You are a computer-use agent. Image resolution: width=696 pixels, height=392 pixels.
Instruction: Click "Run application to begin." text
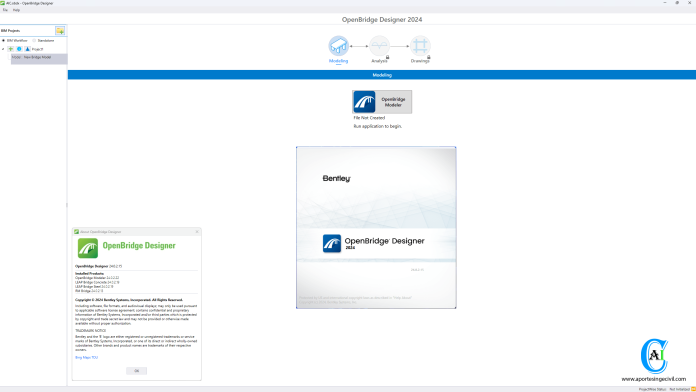click(x=378, y=127)
